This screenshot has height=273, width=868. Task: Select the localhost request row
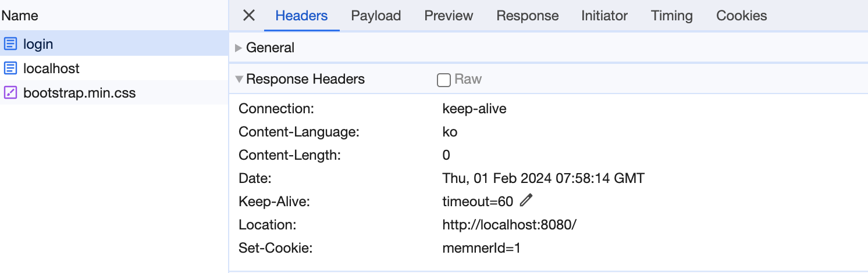[114, 68]
